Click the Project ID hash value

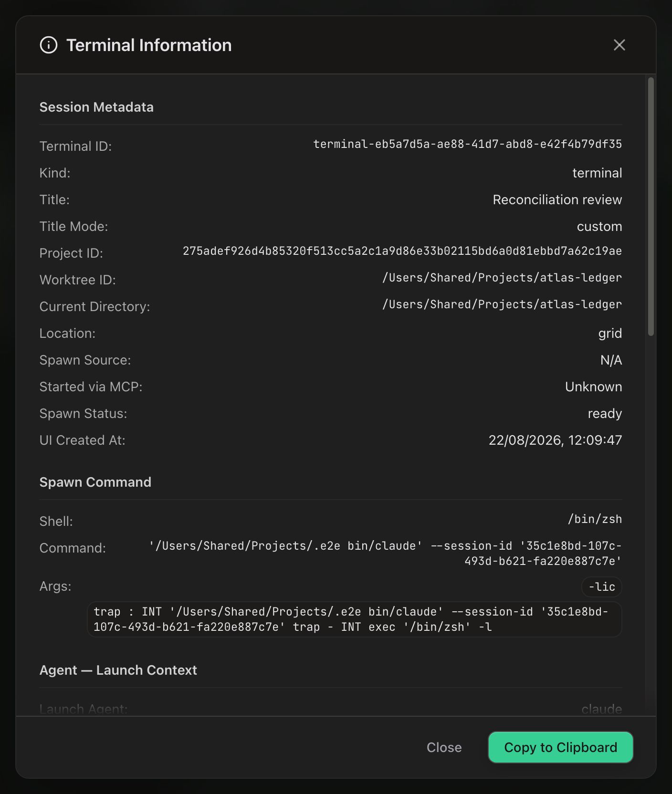click(x=402, y=251)
